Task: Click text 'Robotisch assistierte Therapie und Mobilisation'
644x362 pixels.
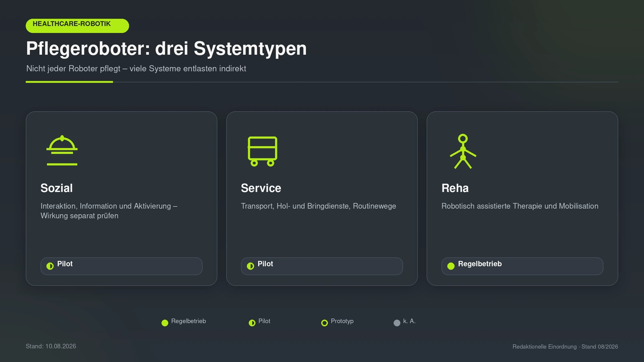Action: tap(520, 206)
